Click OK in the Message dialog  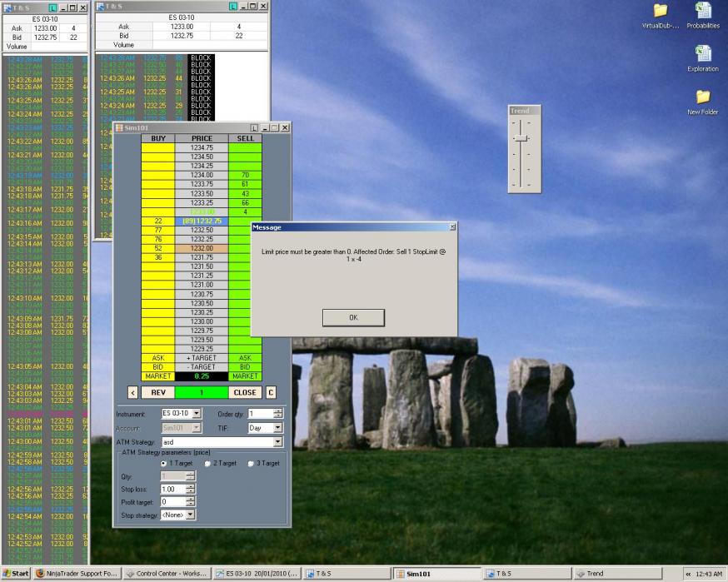[353, 317]
